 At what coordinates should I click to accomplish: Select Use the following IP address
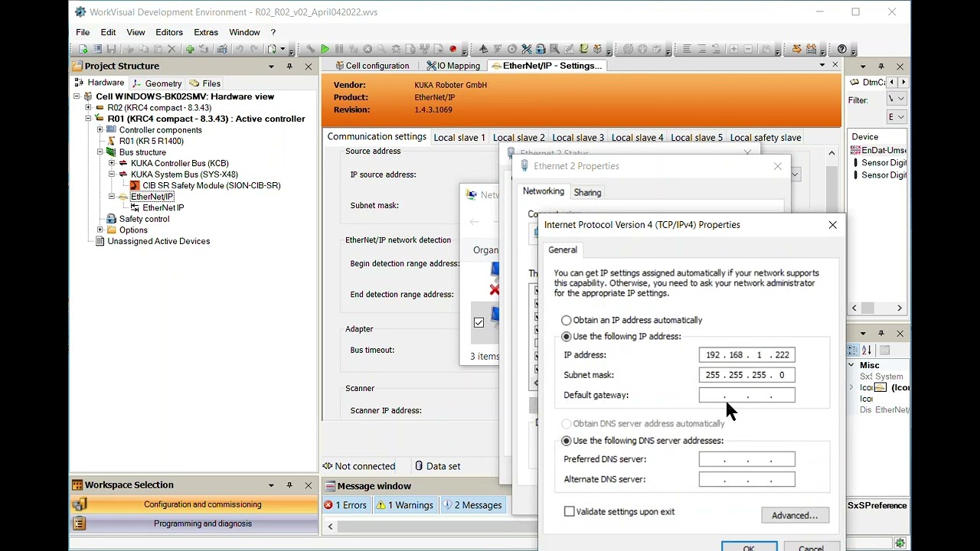567,337
